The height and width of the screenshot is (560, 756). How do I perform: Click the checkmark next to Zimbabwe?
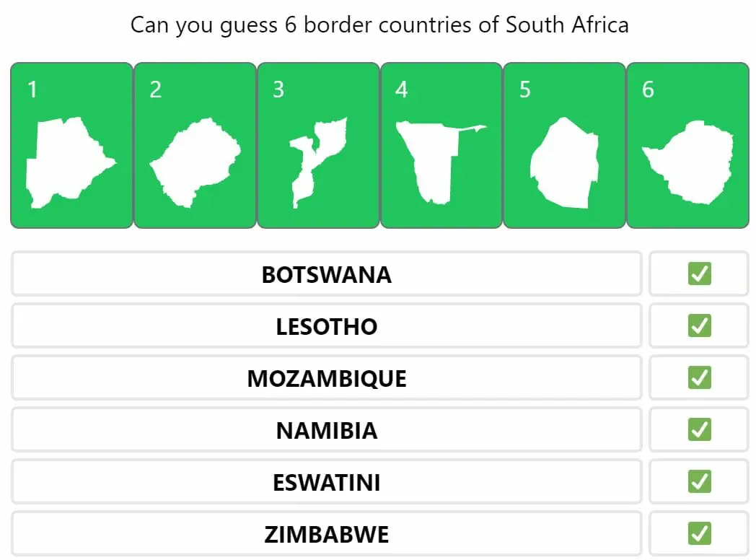pos(699,533)
